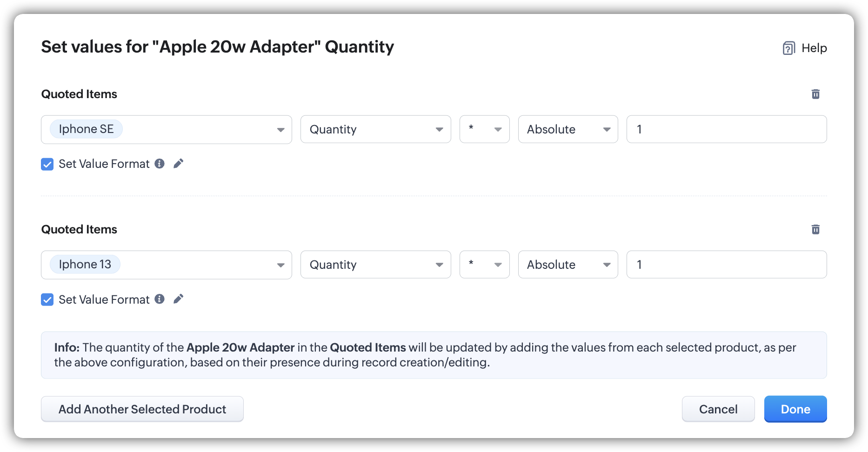Delete the Iphone SE quoted item row
The width and height of the screenshot is (868, 452).
(x=815, y=94)
